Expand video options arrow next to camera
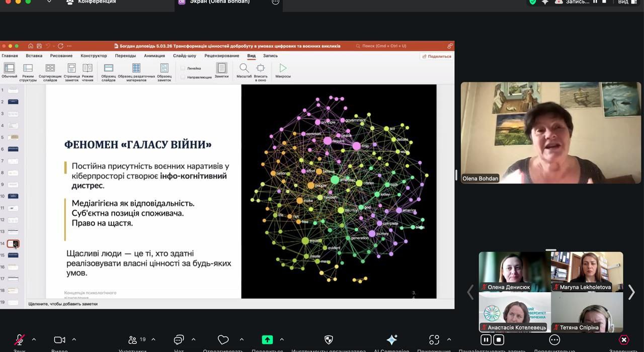The image size is (644, 352). (74, 339)
